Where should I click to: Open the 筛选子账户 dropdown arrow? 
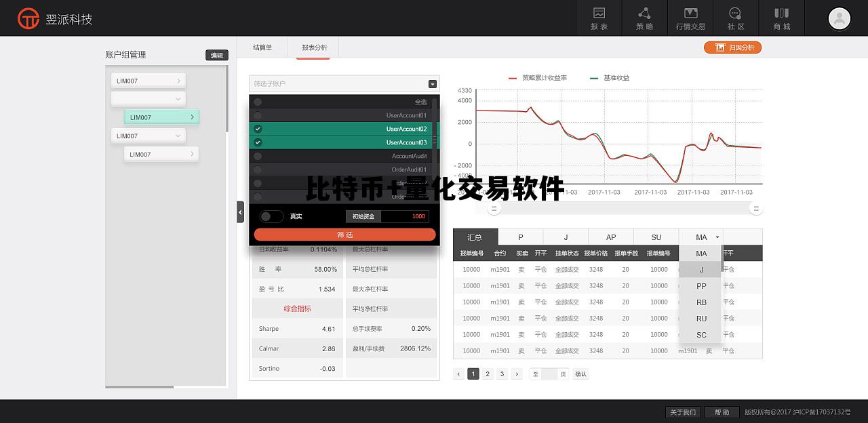(432, 84)
